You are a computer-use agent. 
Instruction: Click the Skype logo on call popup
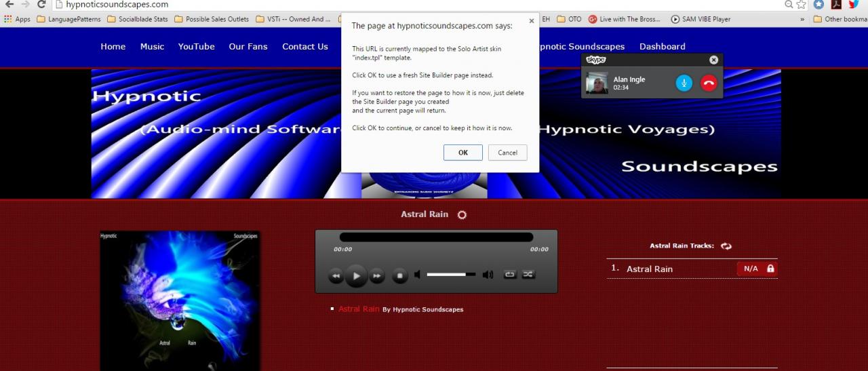595,60
